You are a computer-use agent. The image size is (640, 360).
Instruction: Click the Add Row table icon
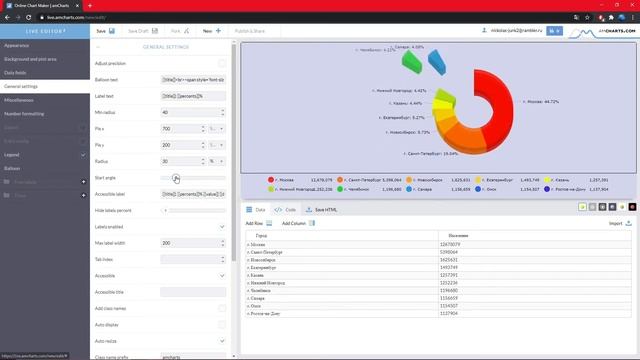pos(269,223)
